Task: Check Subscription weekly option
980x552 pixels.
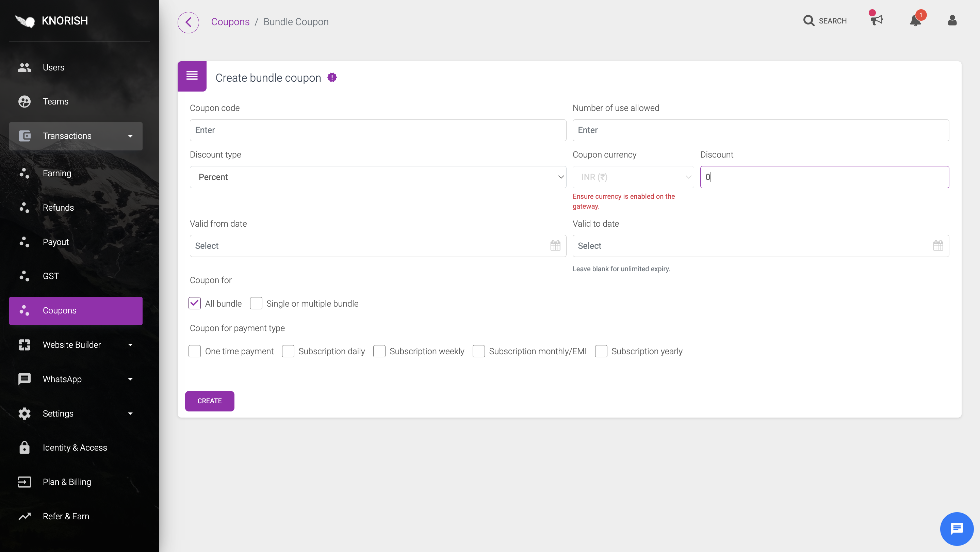Action: (379, 351)
